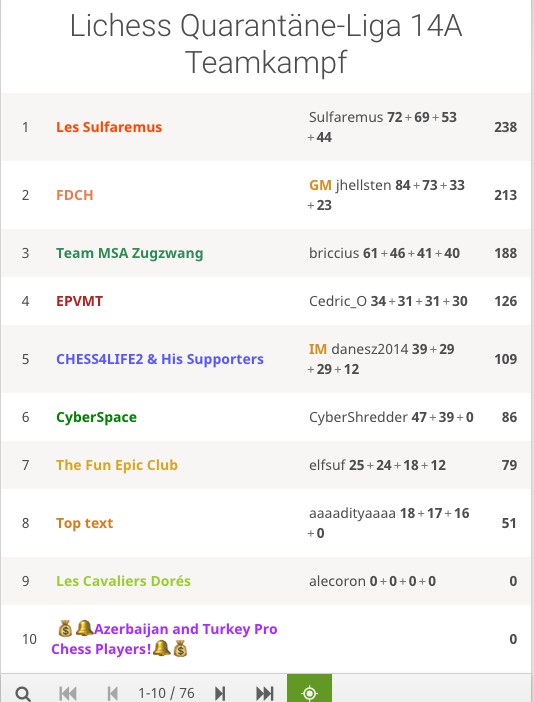Open FDCH team page
Image resolution: width=534 pixels, height=702 pixels.
coord(75,195)
